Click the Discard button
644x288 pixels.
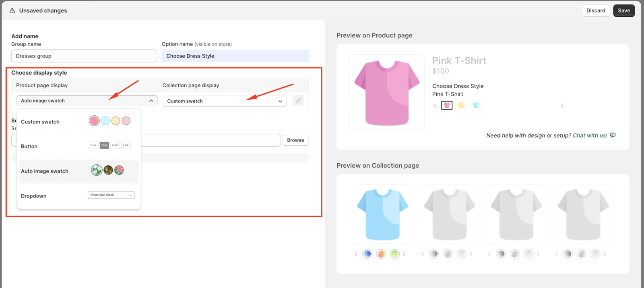tap(596, 10)
